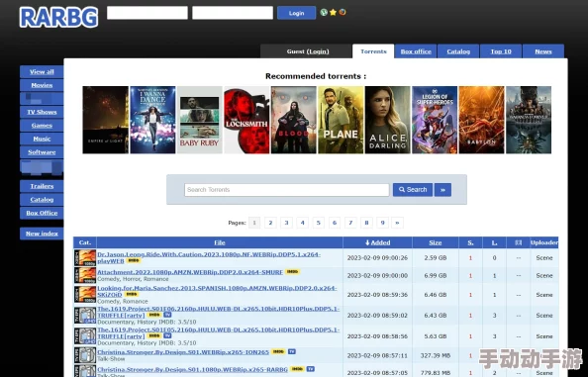Click the yellow star bookmark icon
Image resolution: width=588 pixels, height=377 pixels.
coord(333,12)
